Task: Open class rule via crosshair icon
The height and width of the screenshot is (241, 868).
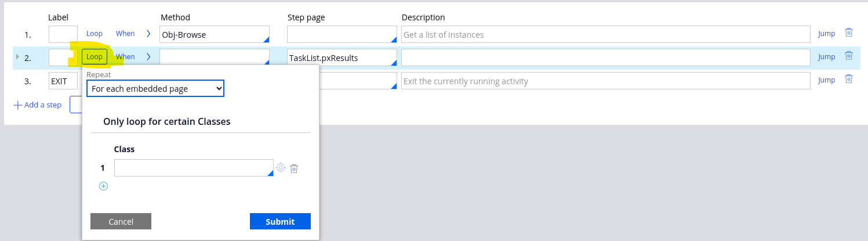Action: pos(281,168)
